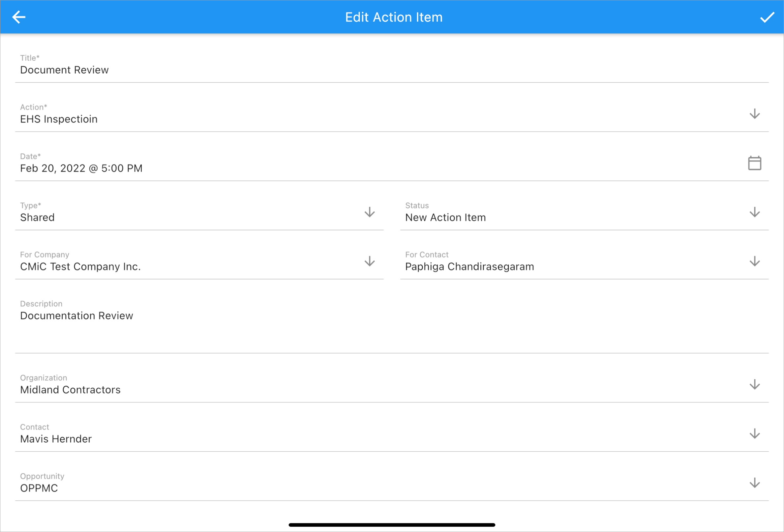
Task: Open the Type dropdown arrow
Action: [x=369, y=212]
